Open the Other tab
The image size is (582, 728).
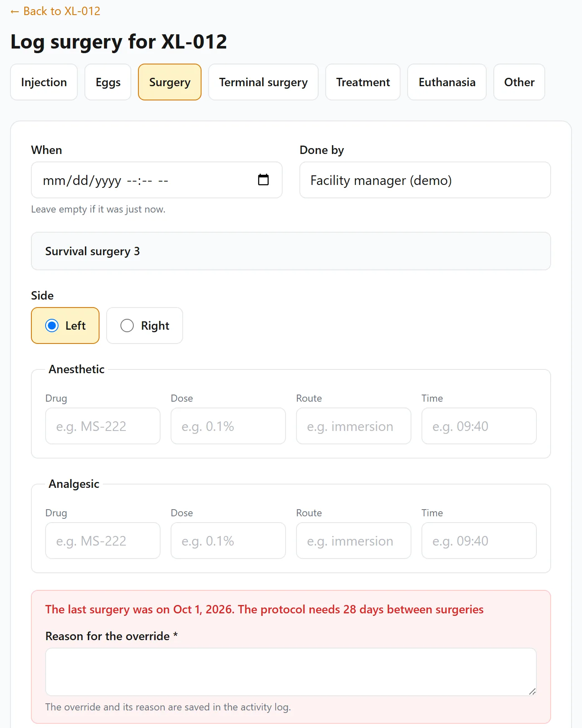coord(519,82)
